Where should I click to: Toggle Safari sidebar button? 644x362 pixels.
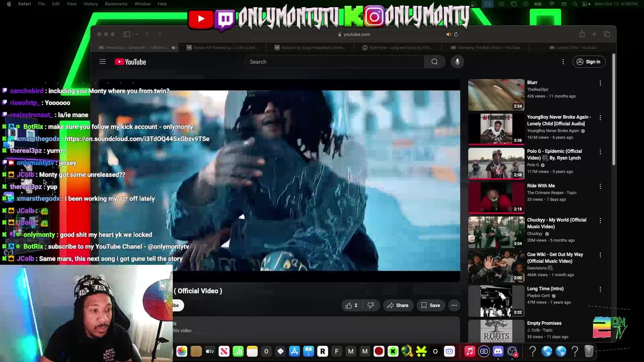coord(126,34)
